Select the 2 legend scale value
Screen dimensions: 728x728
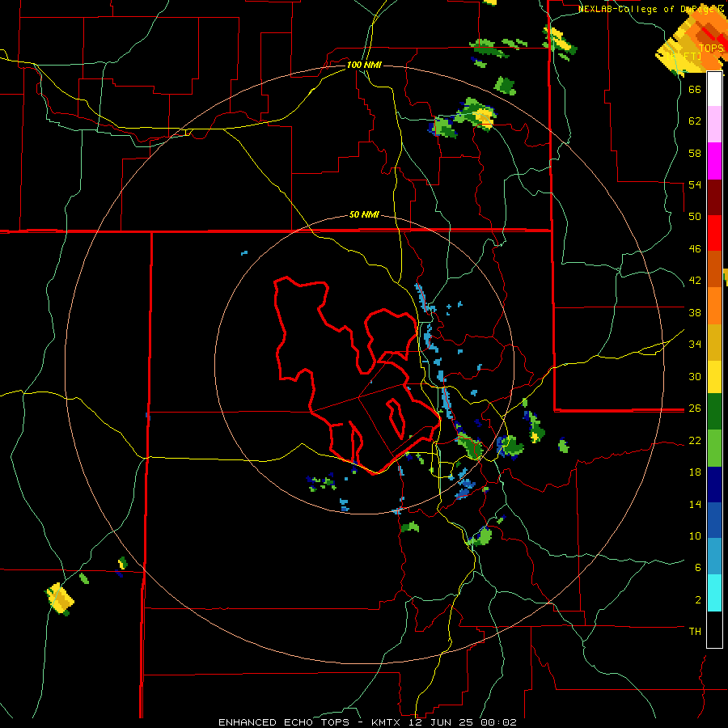[x=698, y=600]
